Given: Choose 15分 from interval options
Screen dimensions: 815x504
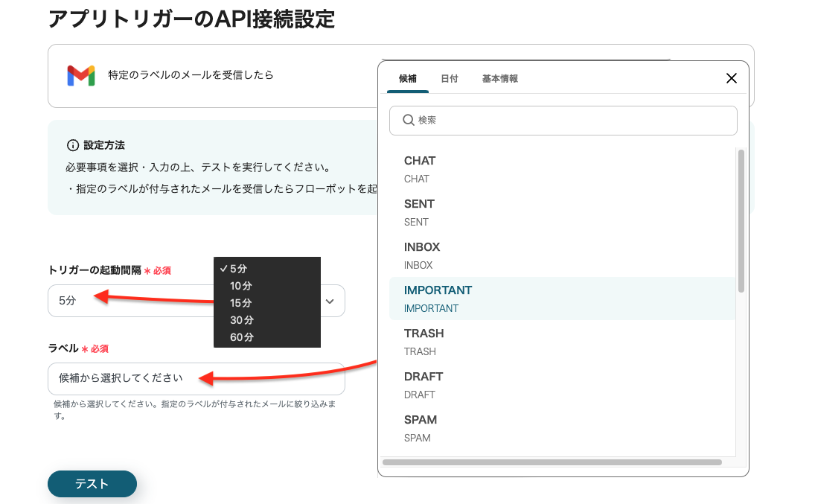Looking at the screenshot, I should click(241, 303).
